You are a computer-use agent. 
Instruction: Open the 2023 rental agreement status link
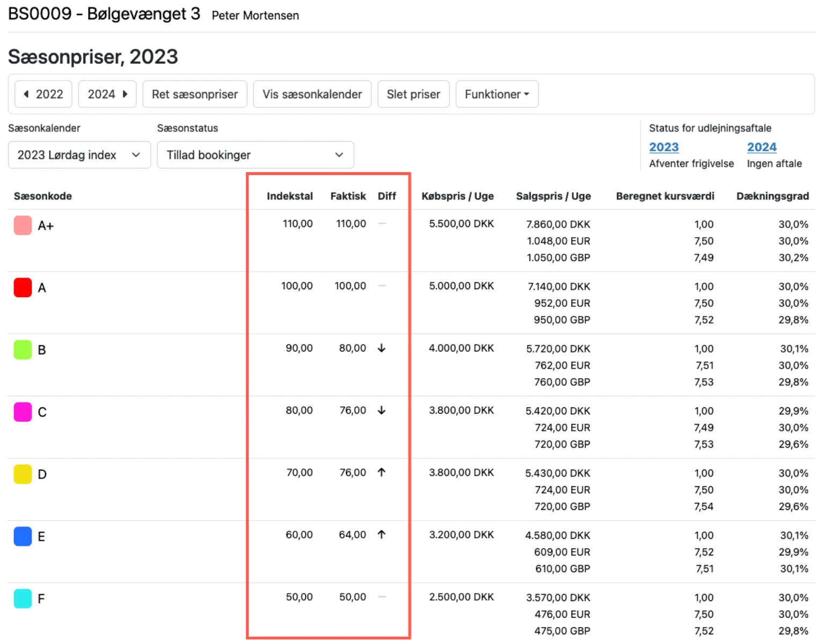pos(664,147)
